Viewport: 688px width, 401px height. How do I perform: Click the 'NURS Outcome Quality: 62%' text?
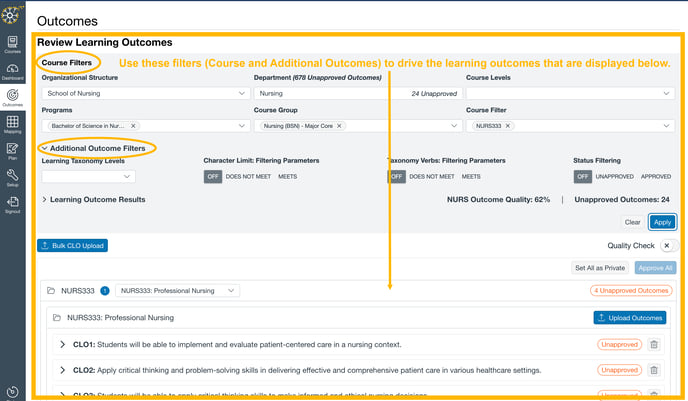pos(498,200)
